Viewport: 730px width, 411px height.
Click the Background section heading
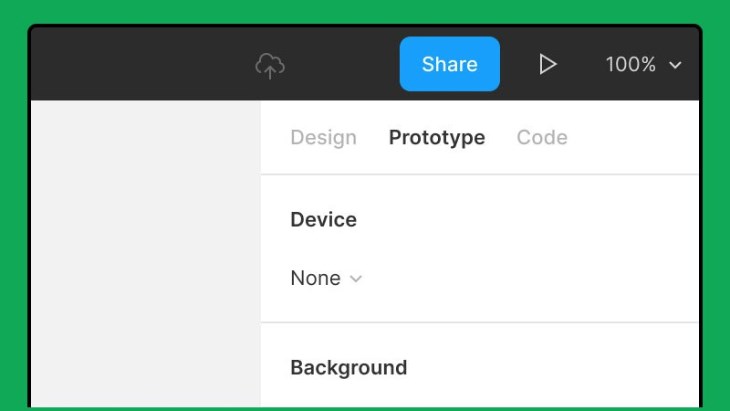coord(349,368)
